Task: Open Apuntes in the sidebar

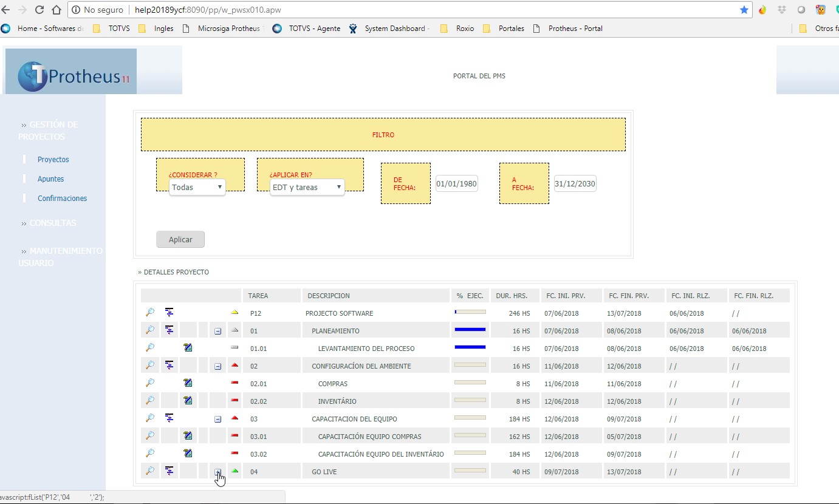Action: (x=51, y=179)
